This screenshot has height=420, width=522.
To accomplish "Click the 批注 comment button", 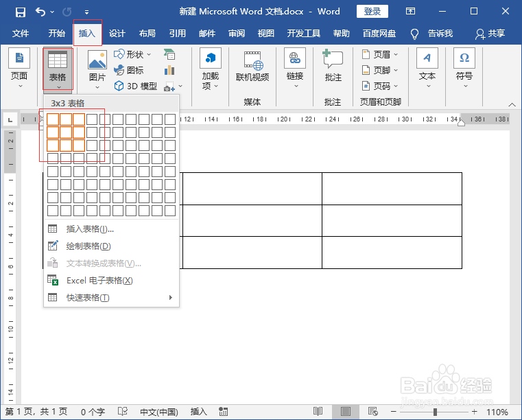I will coord(333,66).
